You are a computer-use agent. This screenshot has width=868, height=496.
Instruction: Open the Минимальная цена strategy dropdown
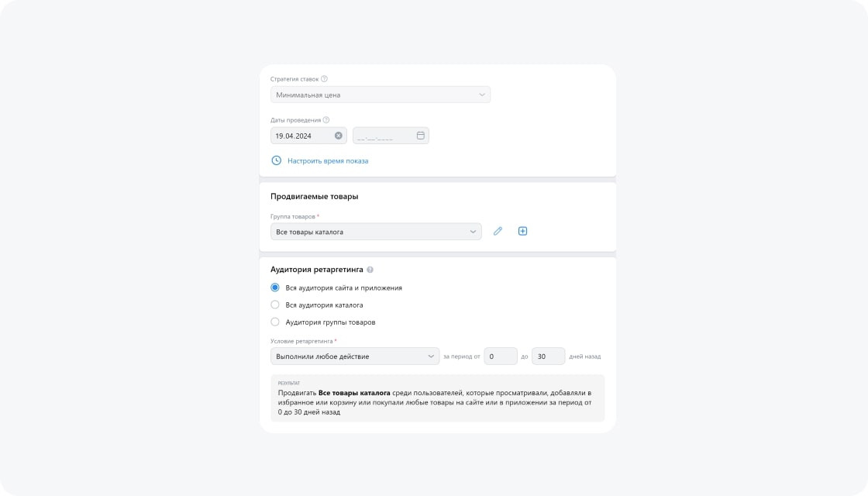click(x=381, y=95)
